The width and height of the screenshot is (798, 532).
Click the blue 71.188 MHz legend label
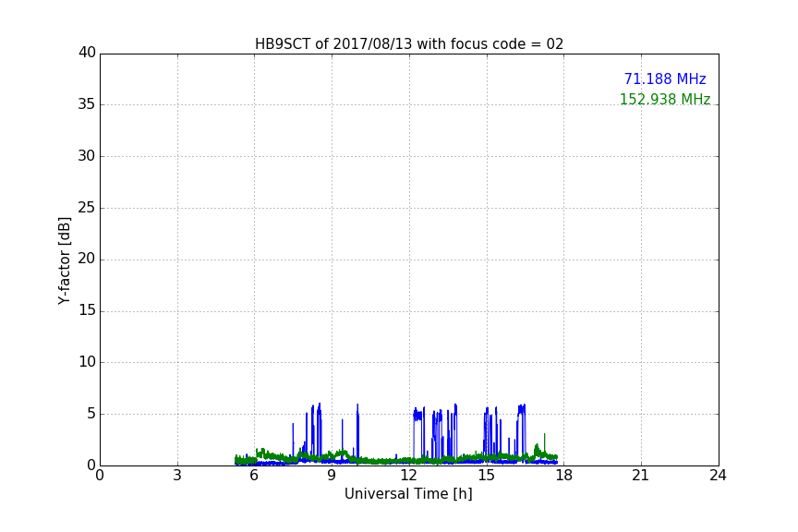665,79
